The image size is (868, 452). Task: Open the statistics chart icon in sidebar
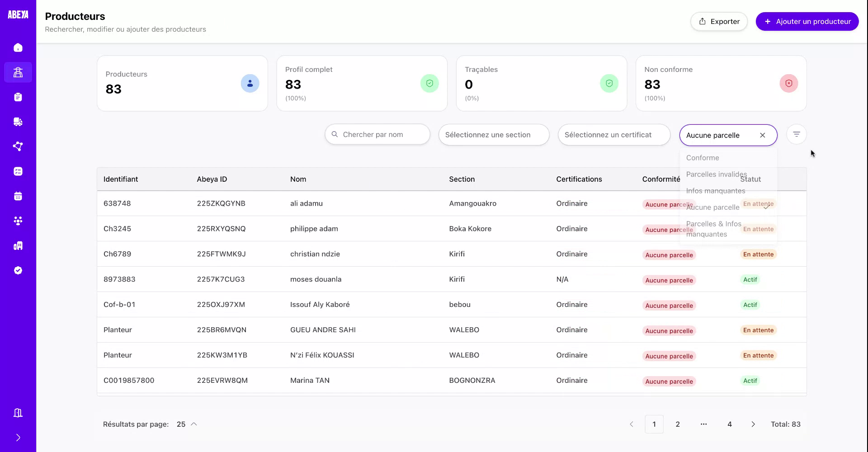18,246
